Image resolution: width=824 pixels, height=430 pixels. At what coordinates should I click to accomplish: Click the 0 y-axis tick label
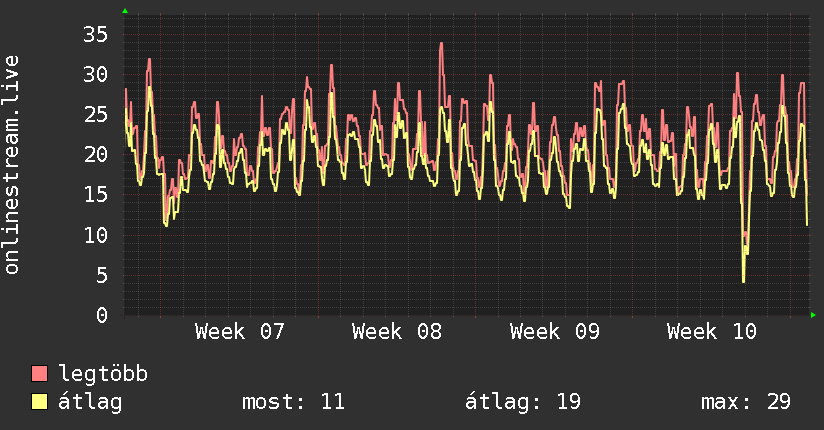click(x=102, y=315)
